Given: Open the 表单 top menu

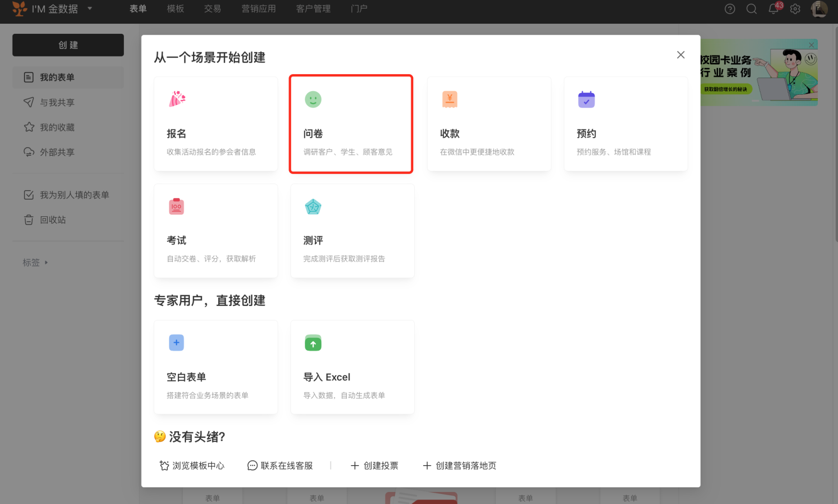Looking at the screenshot, I should point(138,9).
